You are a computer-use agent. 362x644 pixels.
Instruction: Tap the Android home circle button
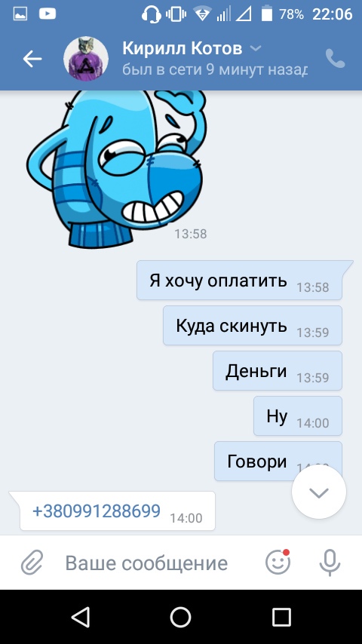click(x=181, y=617)
